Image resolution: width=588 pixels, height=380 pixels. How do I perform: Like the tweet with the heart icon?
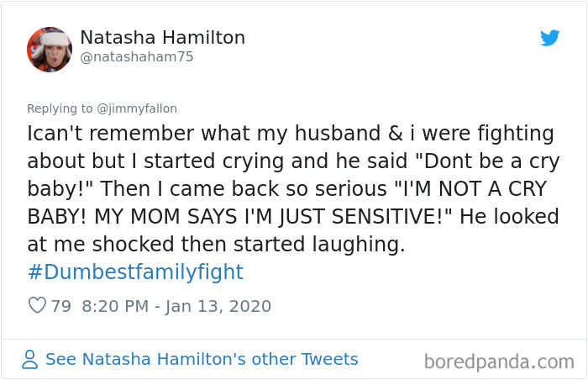coord(37,306)
